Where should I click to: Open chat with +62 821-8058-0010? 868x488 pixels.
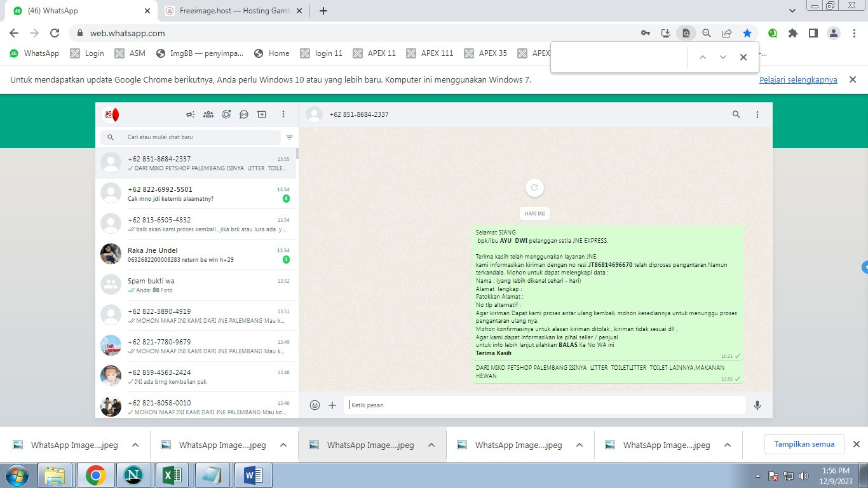[x=196, y=405]
